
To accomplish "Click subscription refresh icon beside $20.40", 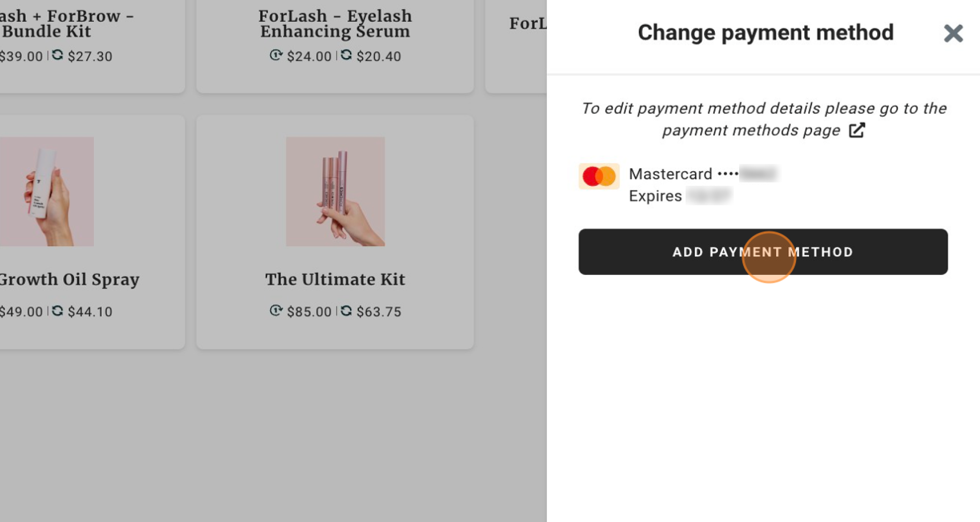I will pyautogui.click(x=346, y=55).
